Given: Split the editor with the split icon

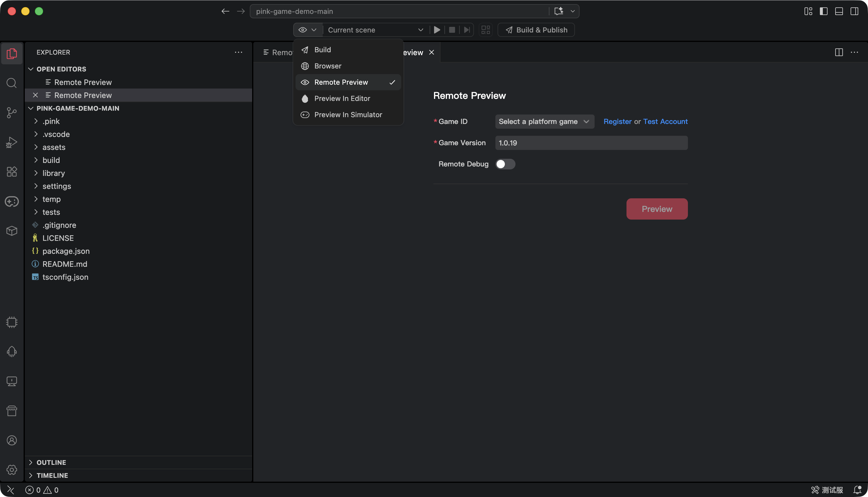Looking at the screenshot, I should click(x=839, y=52).
